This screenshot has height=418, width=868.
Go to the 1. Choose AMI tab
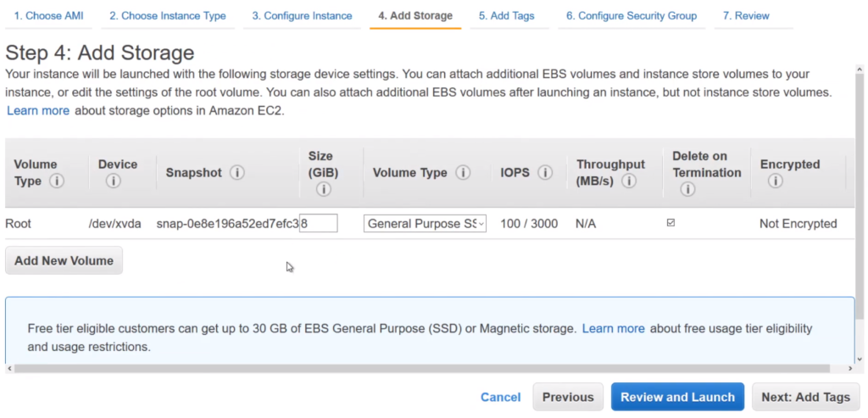pyautogui.click(x=48, y=16)
